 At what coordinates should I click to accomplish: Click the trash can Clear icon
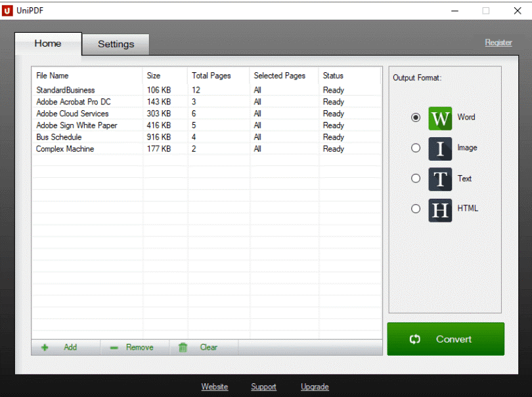[183, 348]
